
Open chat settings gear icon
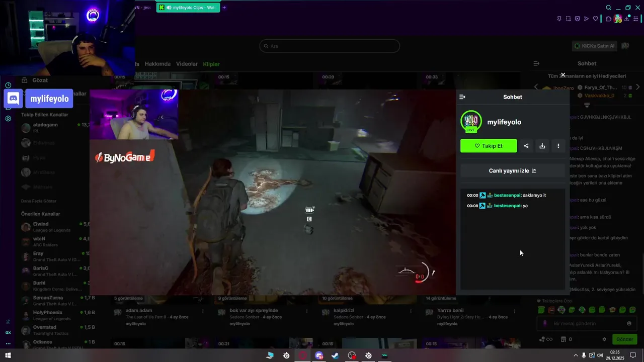point(604,339)
